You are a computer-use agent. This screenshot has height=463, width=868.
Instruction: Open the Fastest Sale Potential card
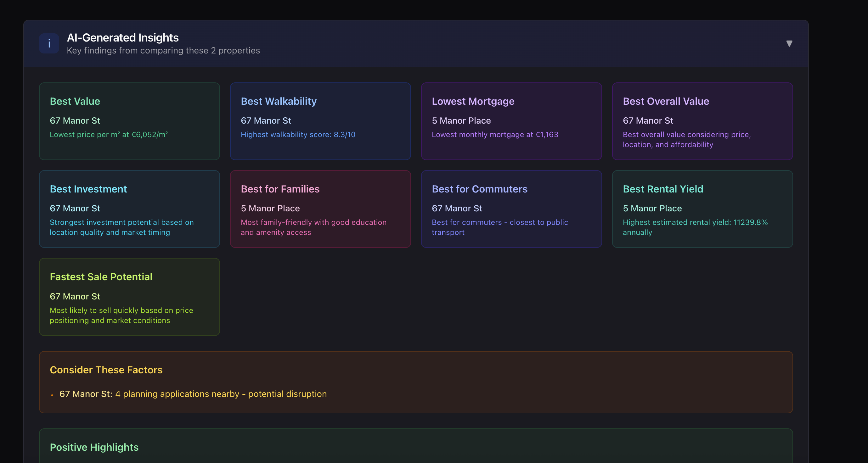(129, 297)
